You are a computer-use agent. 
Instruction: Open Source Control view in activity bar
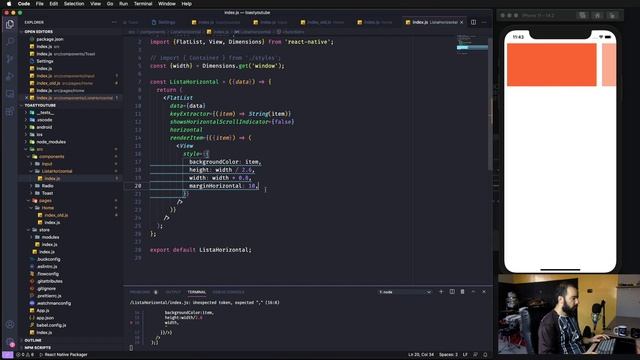(10, 59)
